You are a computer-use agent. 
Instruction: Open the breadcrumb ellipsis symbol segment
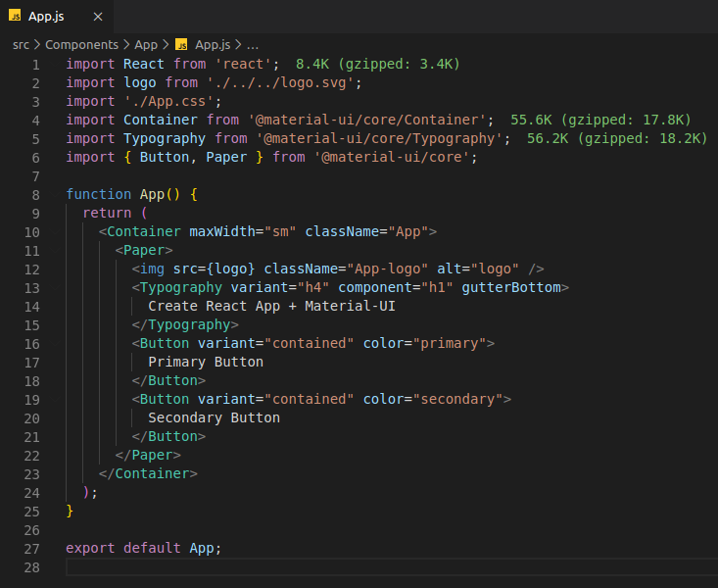point(253,45)
